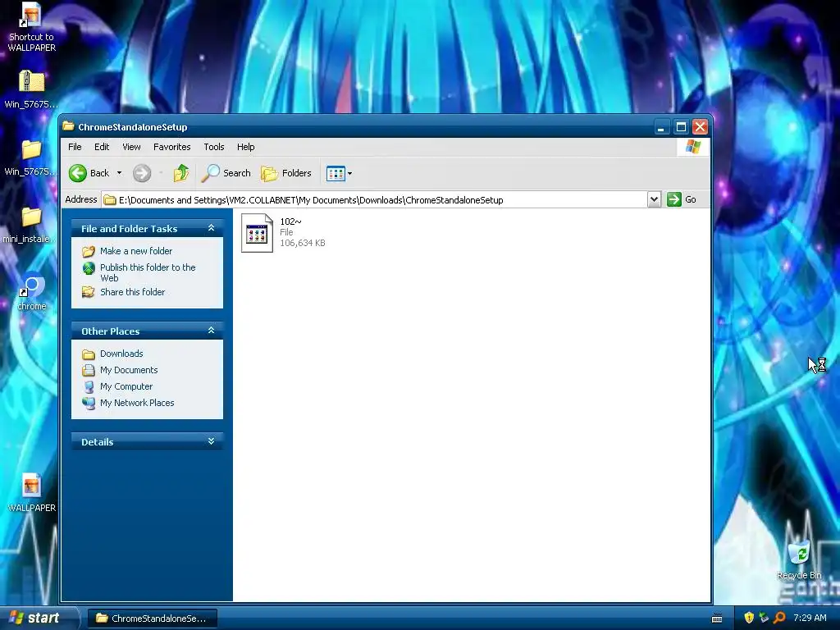Go back using the green Back arrow
This screenshot has height=630, width=840.
pyautogui.click(x=89, y=173)
